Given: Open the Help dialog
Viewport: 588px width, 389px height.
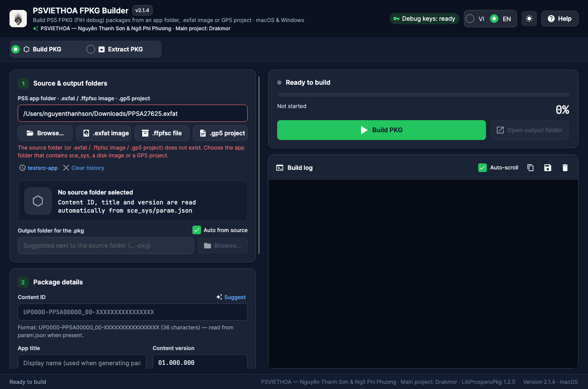Looking at the screenshot, I should tap(559, 19).
